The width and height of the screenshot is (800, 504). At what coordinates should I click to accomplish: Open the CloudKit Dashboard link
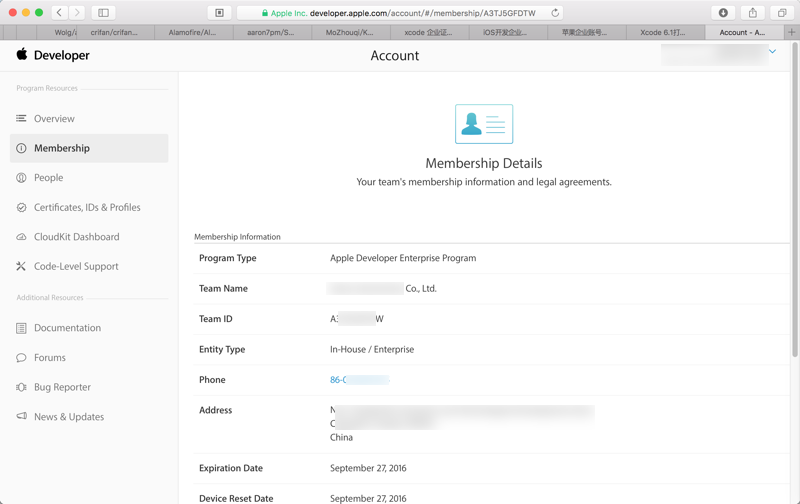77,237
